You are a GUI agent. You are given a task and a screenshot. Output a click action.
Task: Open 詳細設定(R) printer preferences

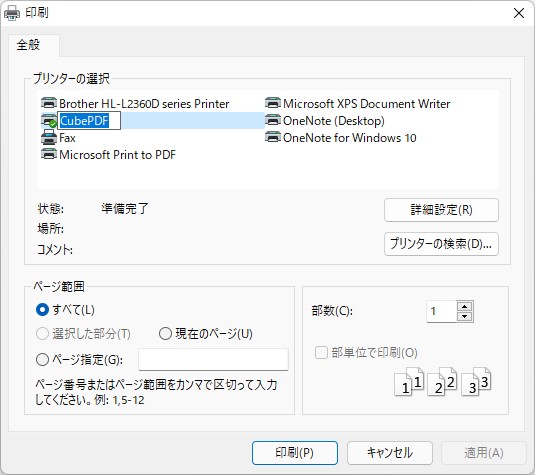coord(441,210)
